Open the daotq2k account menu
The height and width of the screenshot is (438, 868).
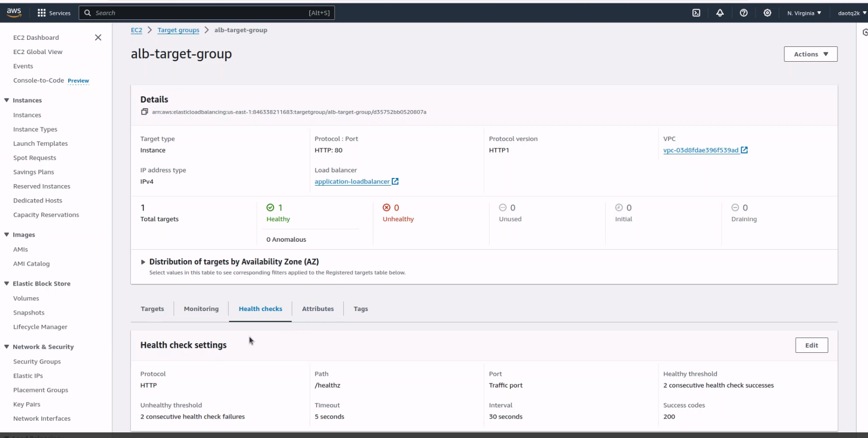tap(852, 13)
